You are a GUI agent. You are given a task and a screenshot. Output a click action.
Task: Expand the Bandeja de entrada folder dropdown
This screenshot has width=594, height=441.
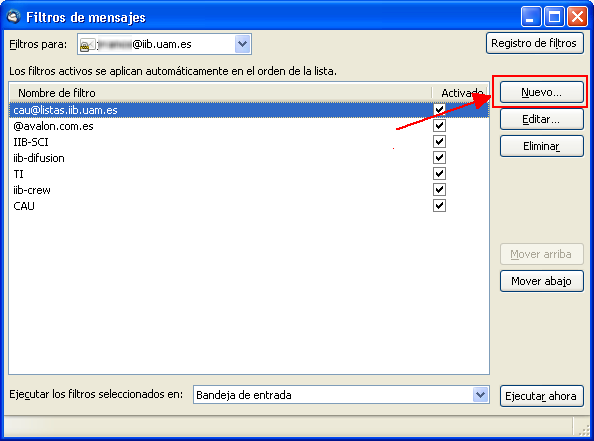480,395
